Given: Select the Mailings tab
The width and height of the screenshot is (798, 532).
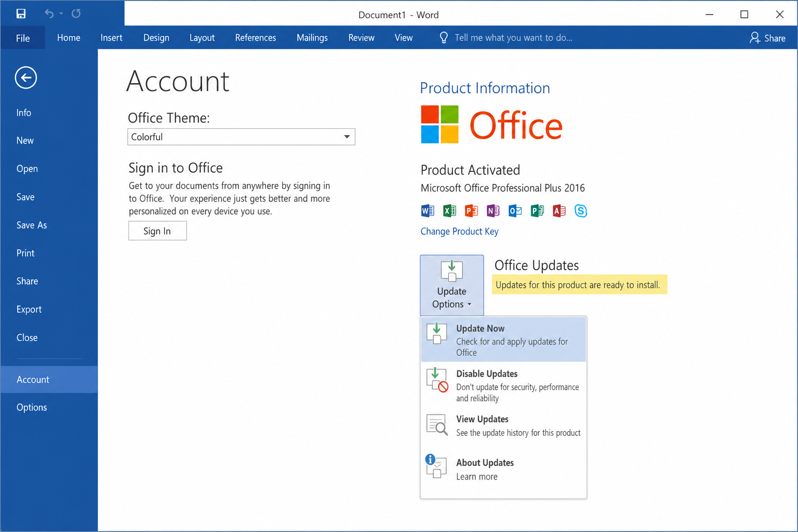Looking at the screenshot, I should pyautogui.click(x=312, y=38).
